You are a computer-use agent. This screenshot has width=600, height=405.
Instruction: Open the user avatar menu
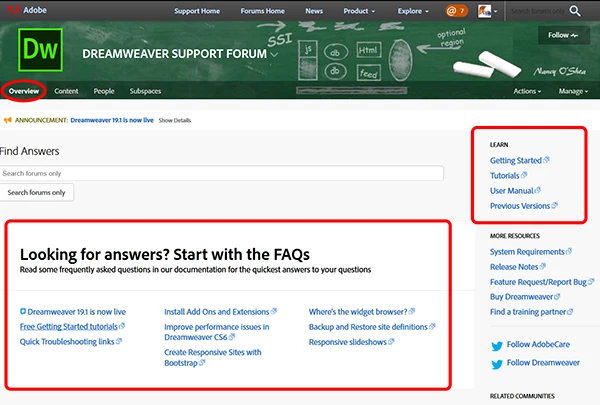pos(487,11)
